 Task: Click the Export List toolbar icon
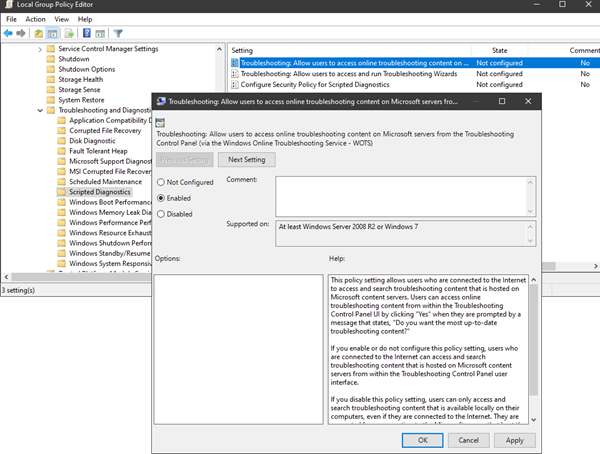[x=69, y=34]
